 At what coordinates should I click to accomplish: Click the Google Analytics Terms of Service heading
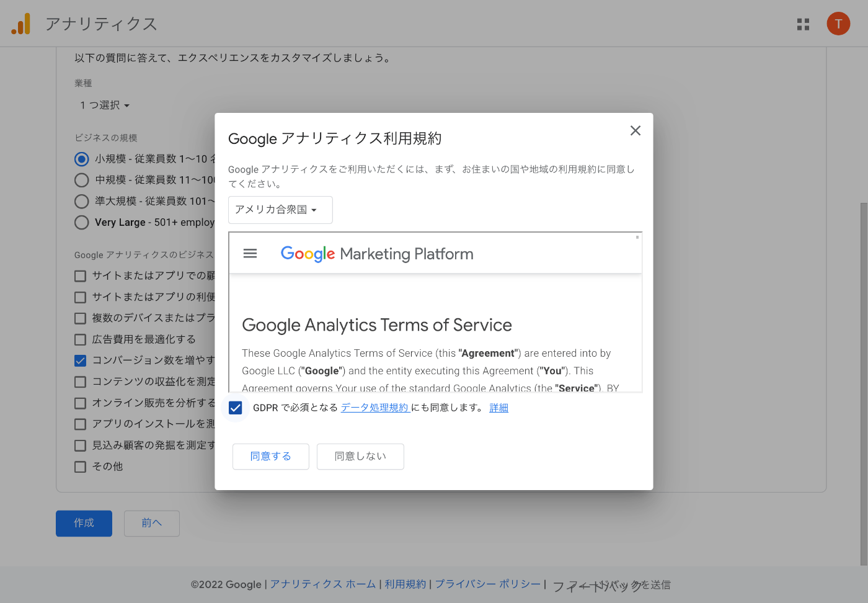(377, 325)
